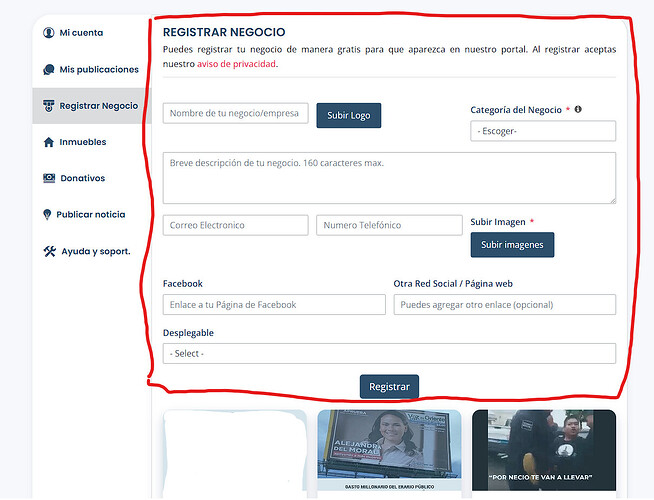Click the Mi cuenta user icon

49,33
